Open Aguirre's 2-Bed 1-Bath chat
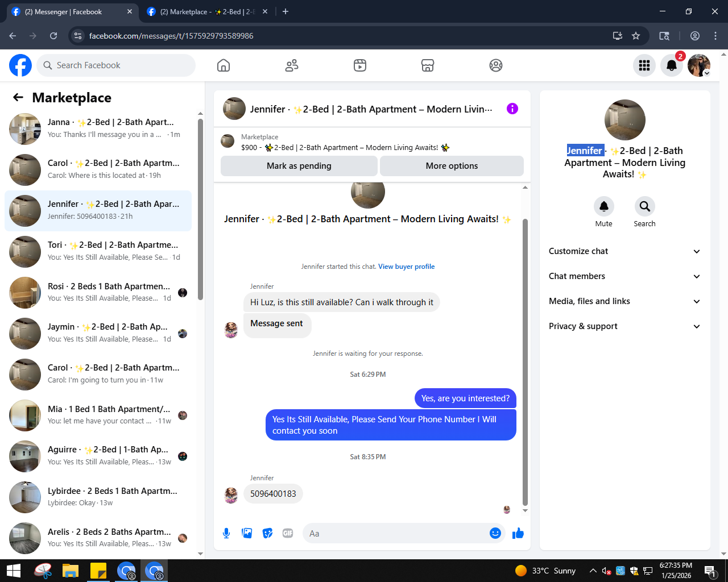 (98, 456)
